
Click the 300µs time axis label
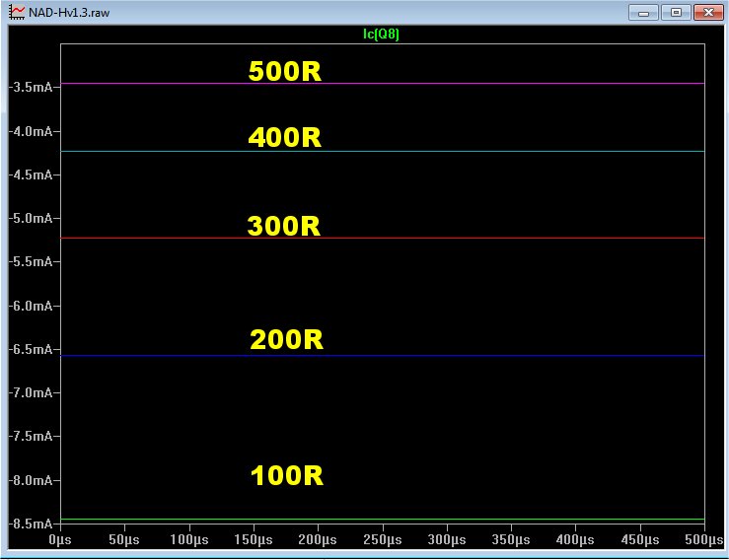[447, 540]
